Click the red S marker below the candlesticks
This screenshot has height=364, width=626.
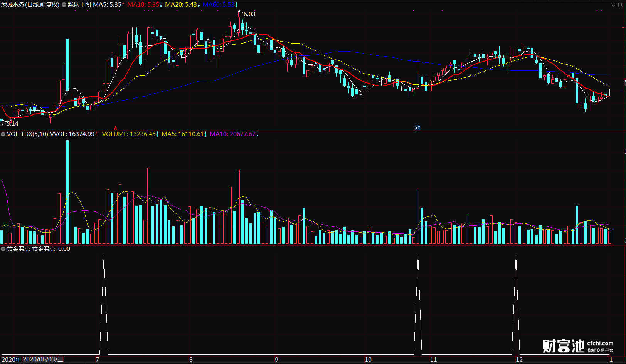115,128
